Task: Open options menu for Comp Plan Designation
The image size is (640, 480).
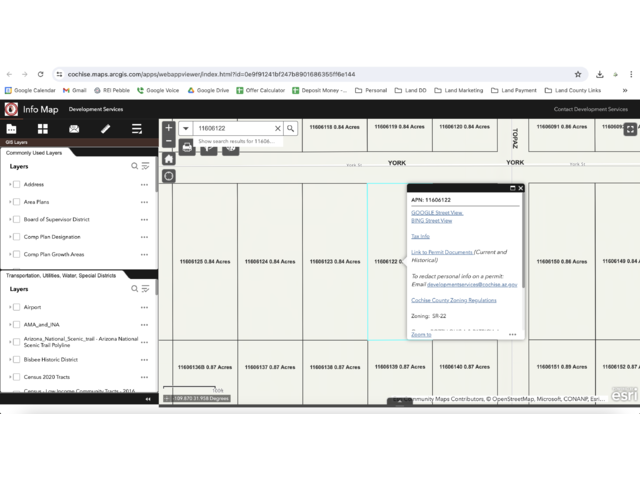Action: click(x=144, y=237)
